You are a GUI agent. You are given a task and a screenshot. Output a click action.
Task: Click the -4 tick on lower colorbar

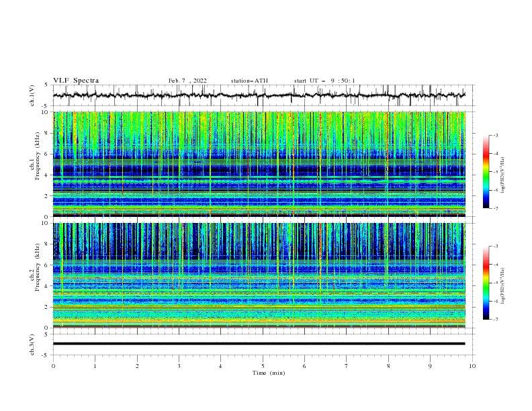coord(495,265)
